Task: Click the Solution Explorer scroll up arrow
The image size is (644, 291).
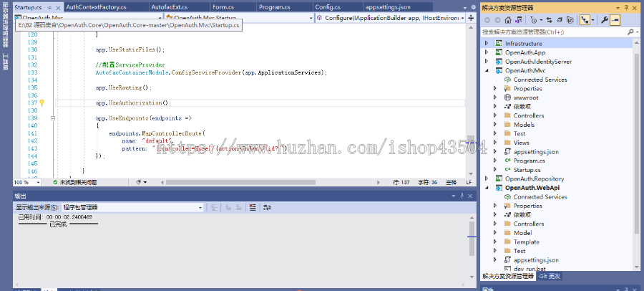Action: click(x=637, y=43)
